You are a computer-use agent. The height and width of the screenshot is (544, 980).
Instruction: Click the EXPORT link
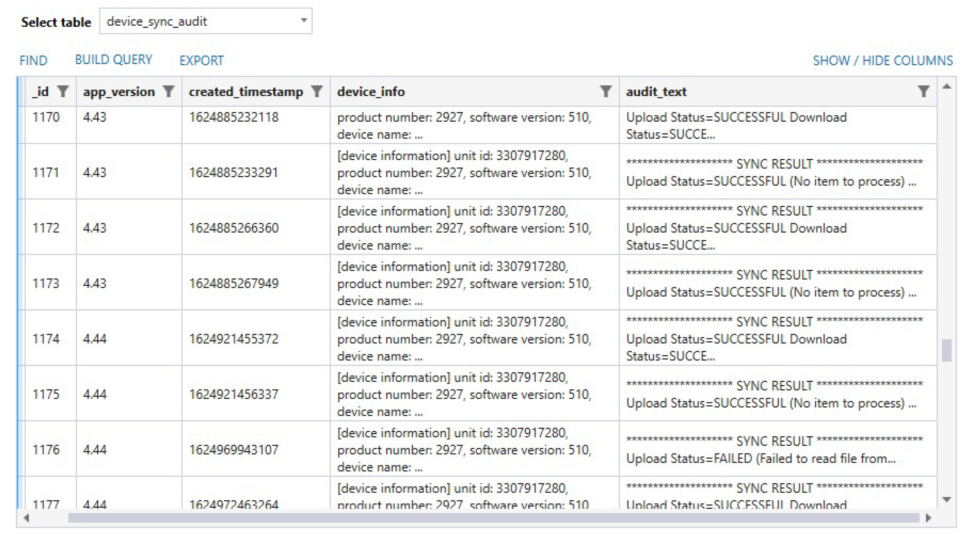(202, 61)
